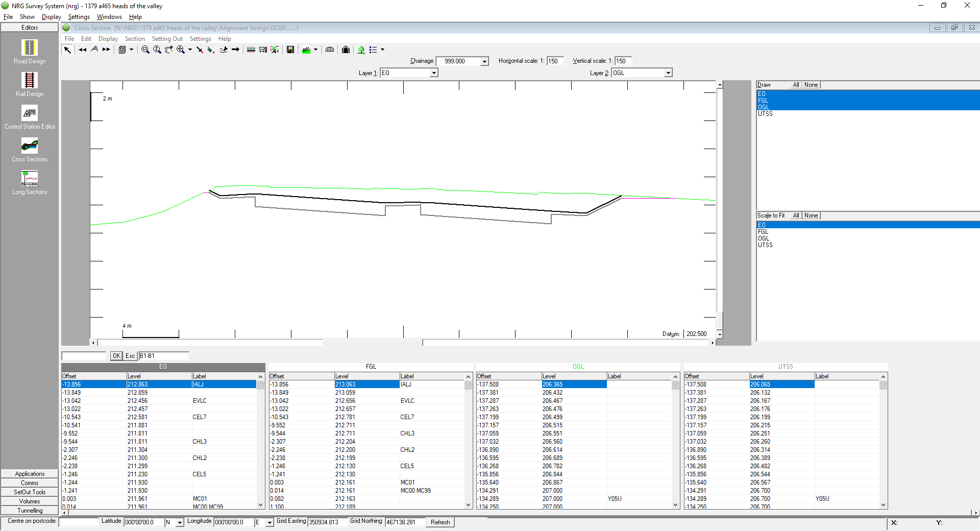Click the copy pages toolbar icon
The width and height of the screenshot is (980, 531).
click(x=122, y=50)
